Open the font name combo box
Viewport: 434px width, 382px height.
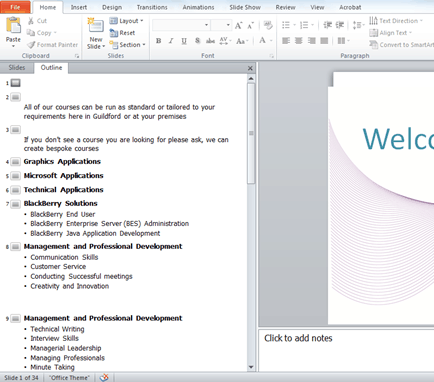pos(181,25)
